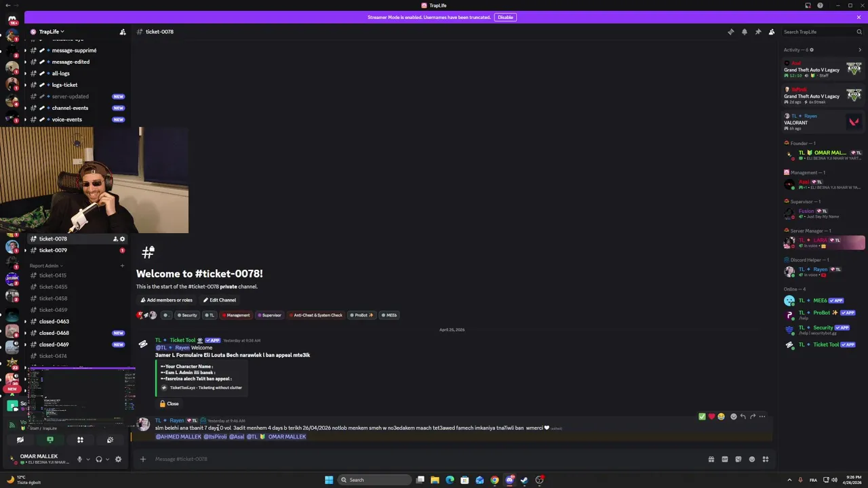This screenshot has height=488, width=868.
Task: Show pinned messages
Action: pyautogui.click(x=757, y=32)
